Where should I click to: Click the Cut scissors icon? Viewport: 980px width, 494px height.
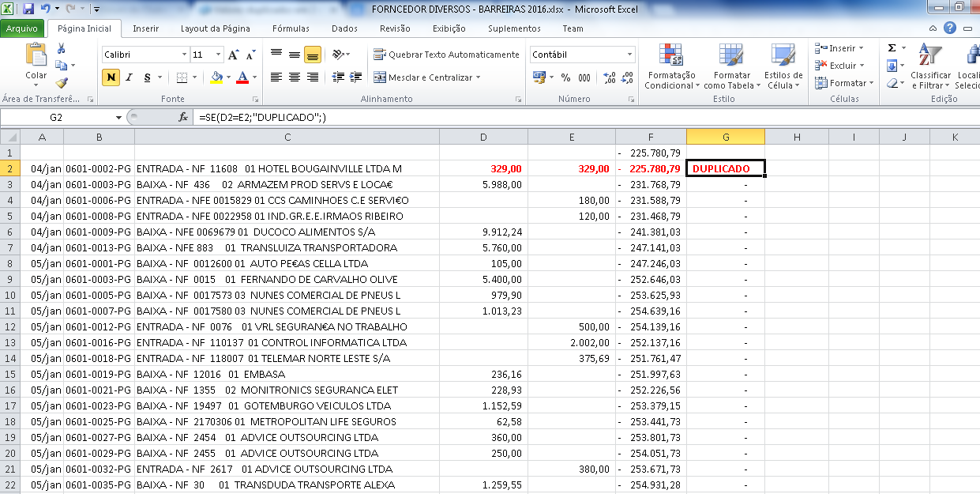[x=62, y=49]
